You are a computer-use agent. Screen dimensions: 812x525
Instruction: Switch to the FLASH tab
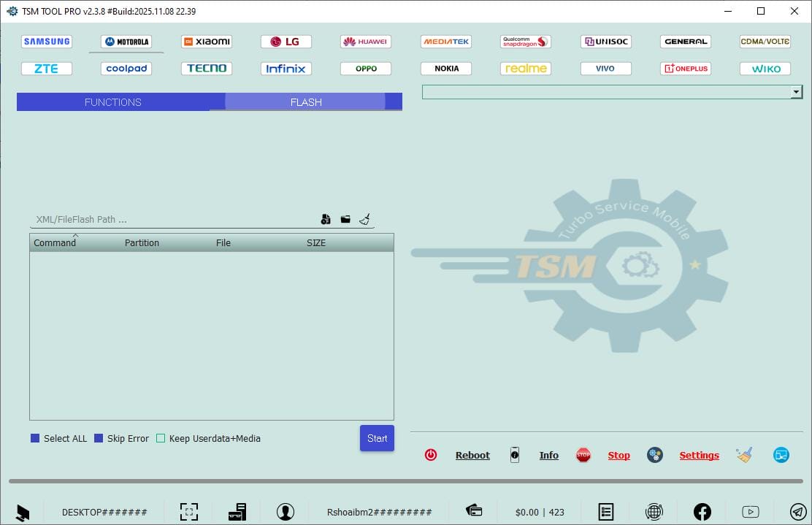[x=306, y=102]
